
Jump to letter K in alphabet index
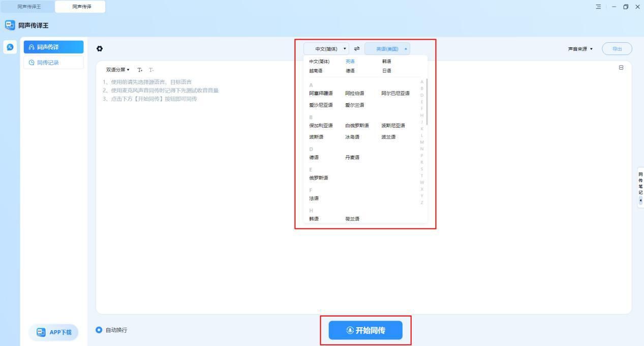pyautogui.click(x=422, y=129)
